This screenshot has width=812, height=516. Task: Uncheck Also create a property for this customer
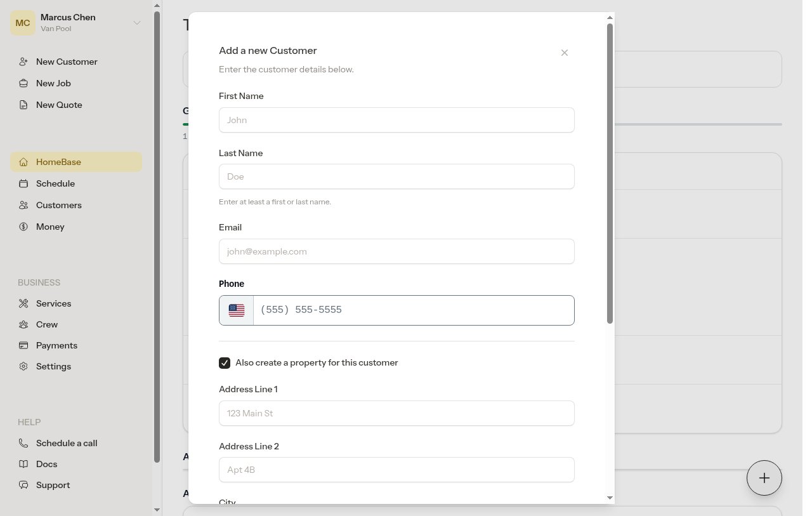point(225,363)
